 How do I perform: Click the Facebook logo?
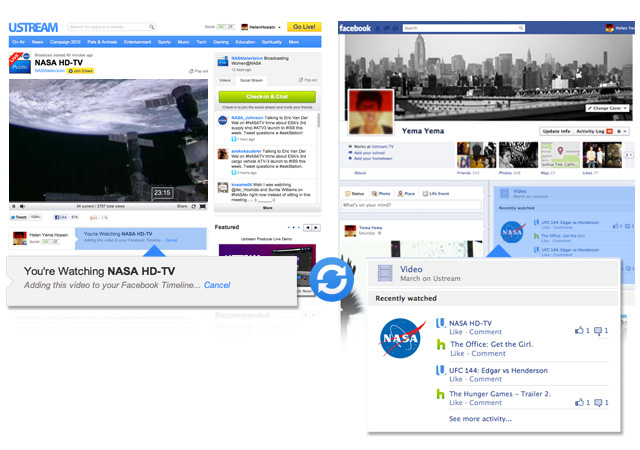click(355, 28)
